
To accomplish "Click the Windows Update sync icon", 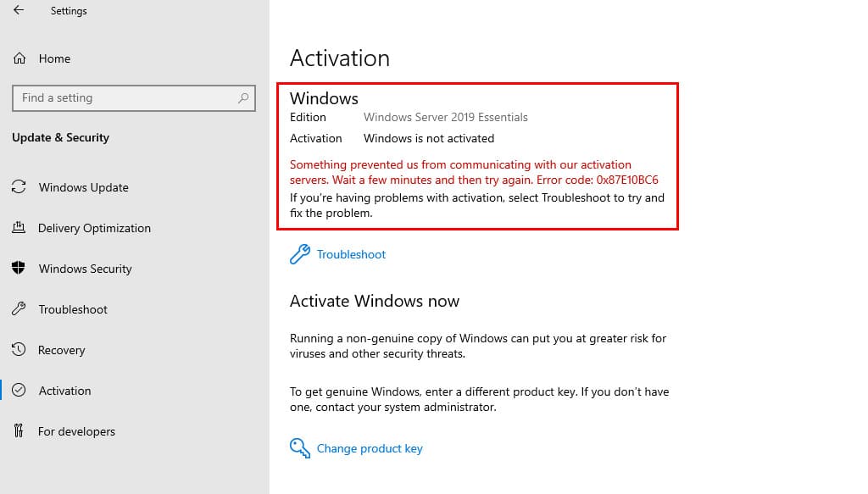I will pos(19,187).
